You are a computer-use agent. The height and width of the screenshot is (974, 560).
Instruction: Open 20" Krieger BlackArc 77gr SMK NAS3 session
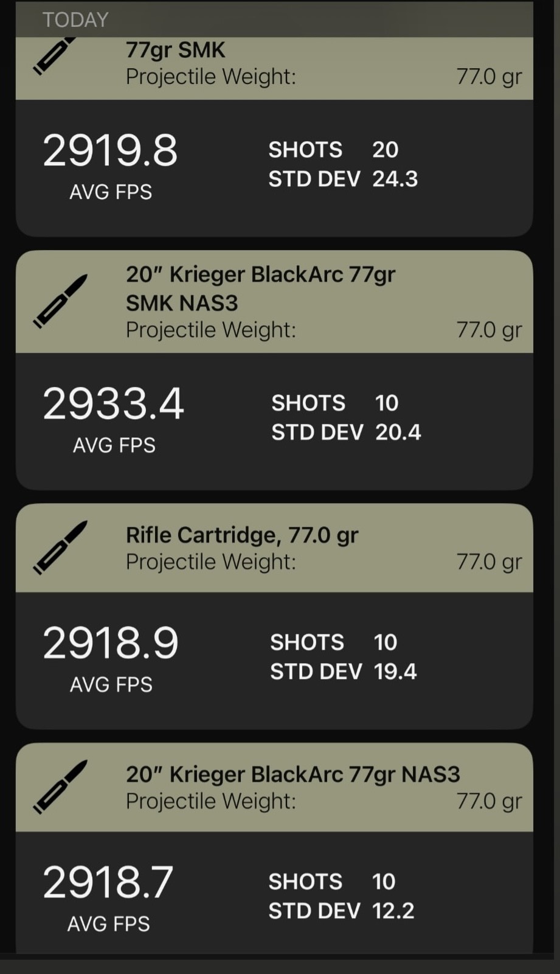point(260,288)
